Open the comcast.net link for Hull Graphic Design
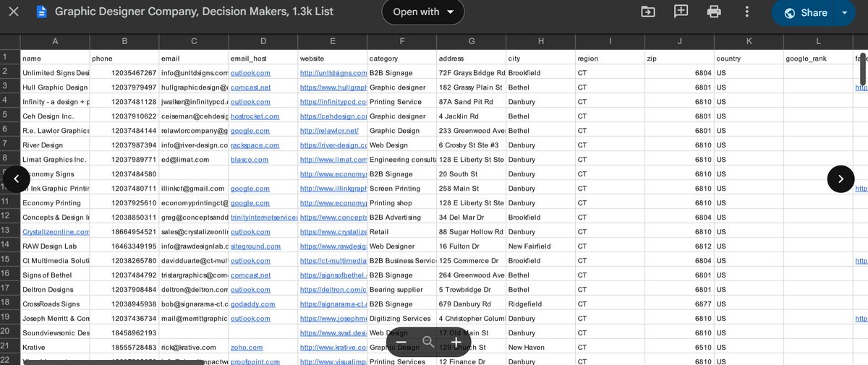The width and height of the screenshot is (868, 365). pos(250,87)
